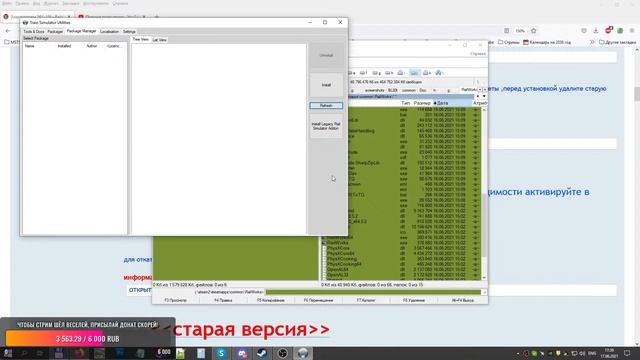Switch to the Tree View tab

coord(140,40)
